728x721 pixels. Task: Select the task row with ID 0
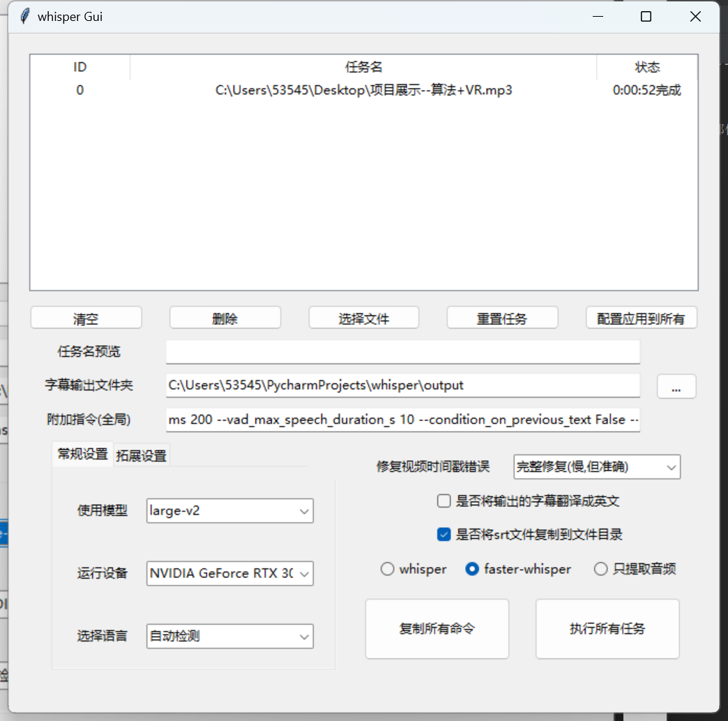363,90
